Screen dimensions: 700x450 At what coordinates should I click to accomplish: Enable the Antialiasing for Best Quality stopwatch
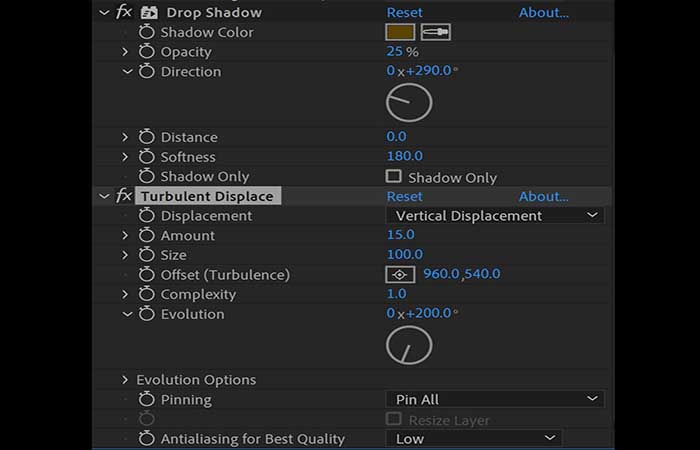146,438
